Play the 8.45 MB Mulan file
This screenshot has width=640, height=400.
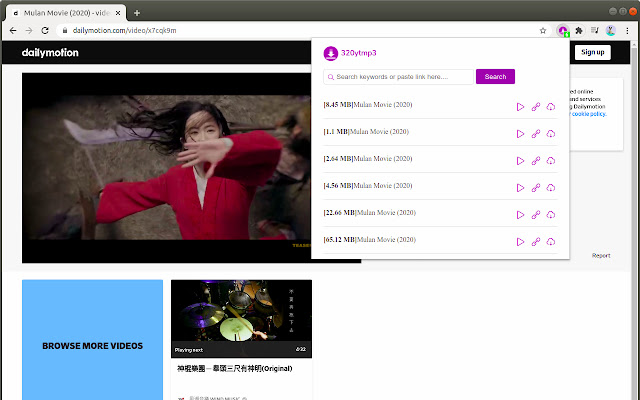(x=520, y=106)
